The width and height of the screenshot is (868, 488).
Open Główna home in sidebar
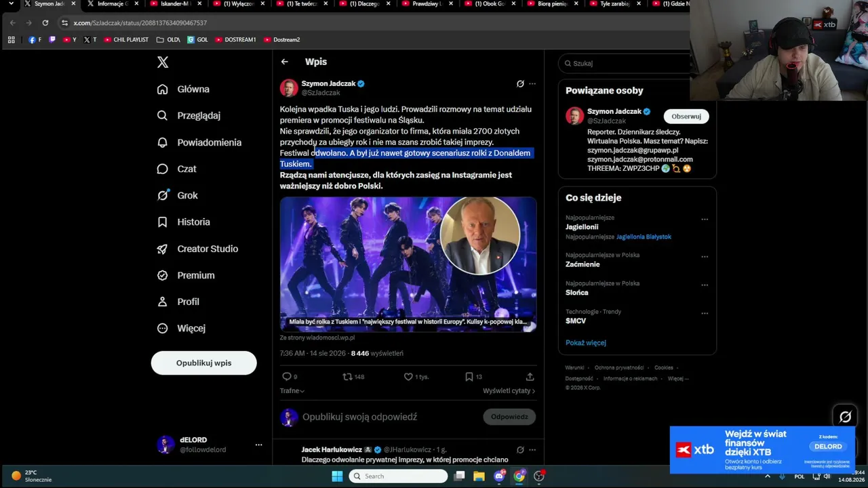tap(183, 89)
